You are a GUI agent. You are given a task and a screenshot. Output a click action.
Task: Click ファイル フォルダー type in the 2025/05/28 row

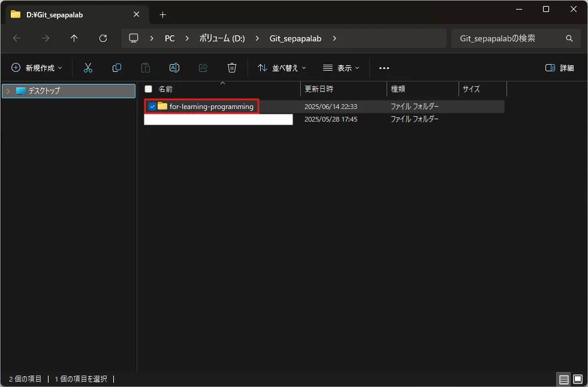414,119
